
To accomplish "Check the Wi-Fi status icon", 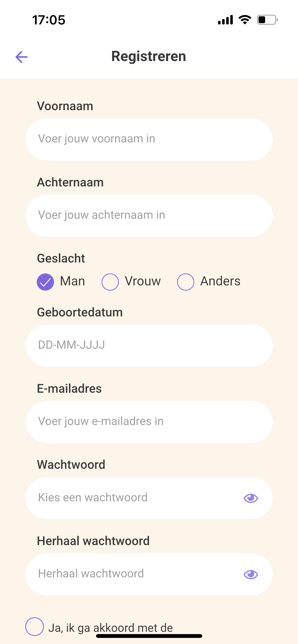I will (245, 20).
